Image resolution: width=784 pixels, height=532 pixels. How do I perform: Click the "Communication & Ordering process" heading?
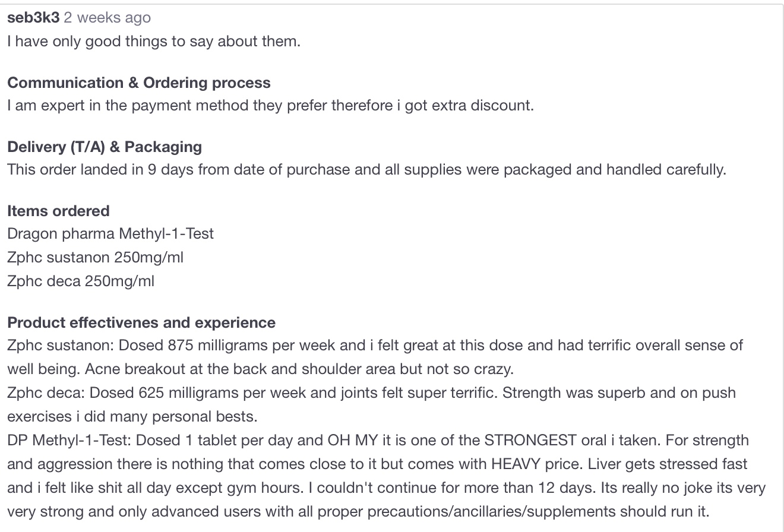139,83
